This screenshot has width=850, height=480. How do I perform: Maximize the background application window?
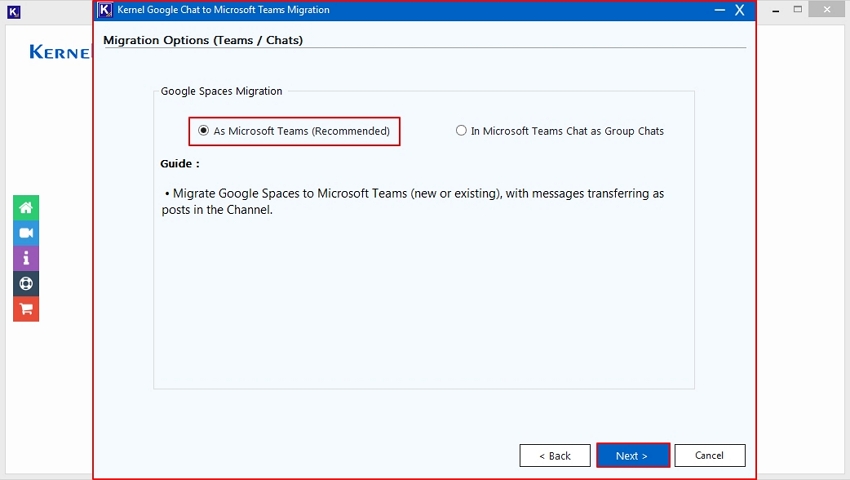tap(798, 9)
